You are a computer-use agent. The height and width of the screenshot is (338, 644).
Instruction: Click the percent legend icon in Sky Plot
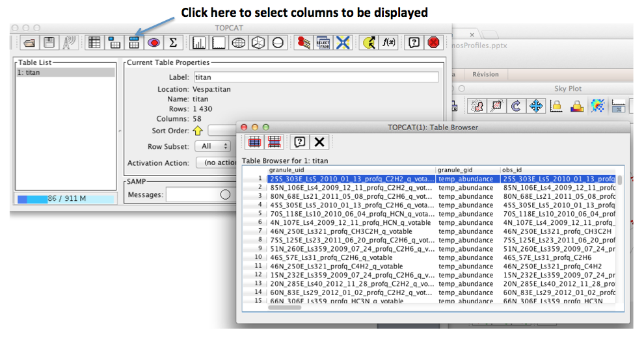(618, 106)
